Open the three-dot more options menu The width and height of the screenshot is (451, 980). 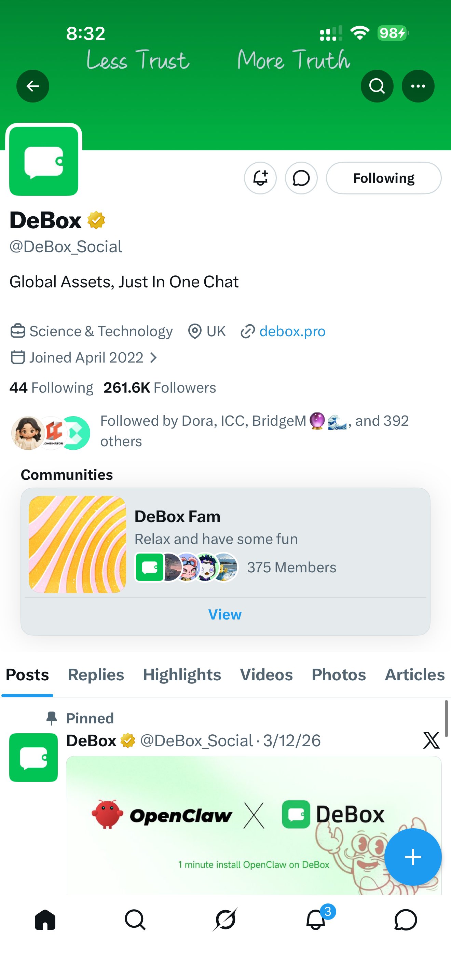[x=418, y=86]
